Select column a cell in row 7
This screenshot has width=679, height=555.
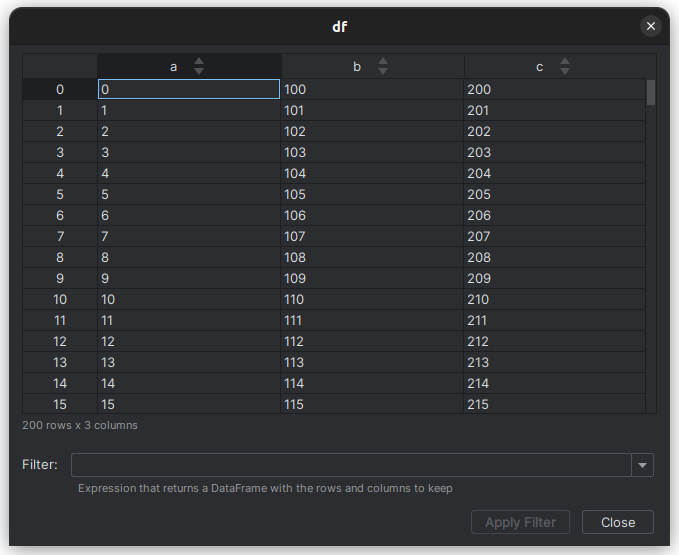tap(189, 236)
